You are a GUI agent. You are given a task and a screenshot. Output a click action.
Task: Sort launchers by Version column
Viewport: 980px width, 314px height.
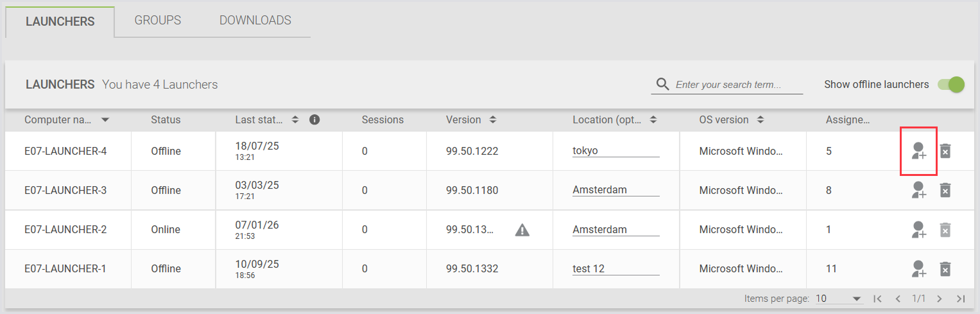[x=493, y=120]
